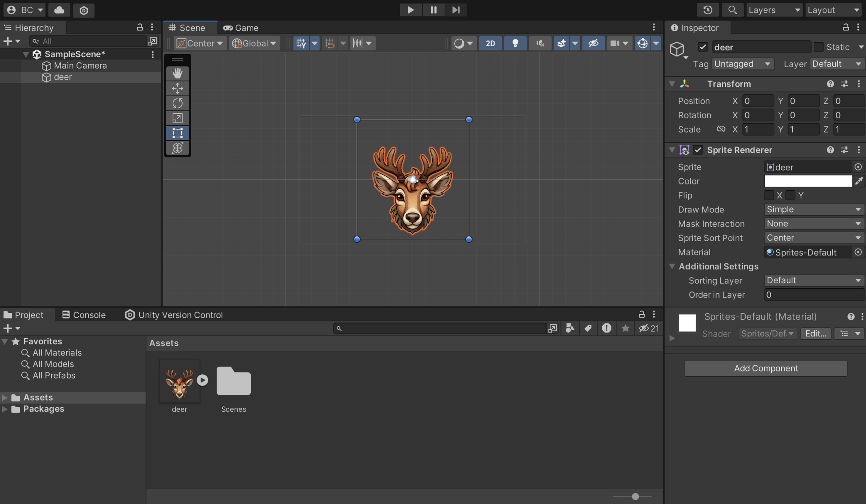866x504 pixels.
Task: Toggle 2D scene view mode
Action: tap(490, 43)
